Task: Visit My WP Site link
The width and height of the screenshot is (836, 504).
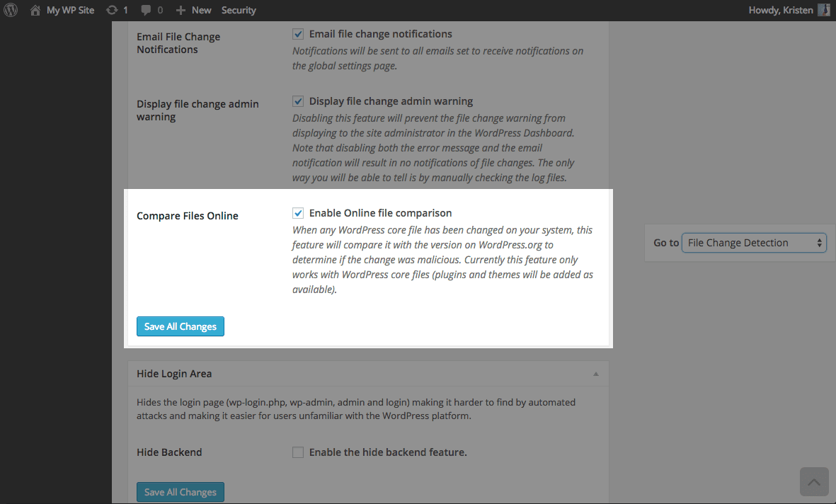Action: 70,10
